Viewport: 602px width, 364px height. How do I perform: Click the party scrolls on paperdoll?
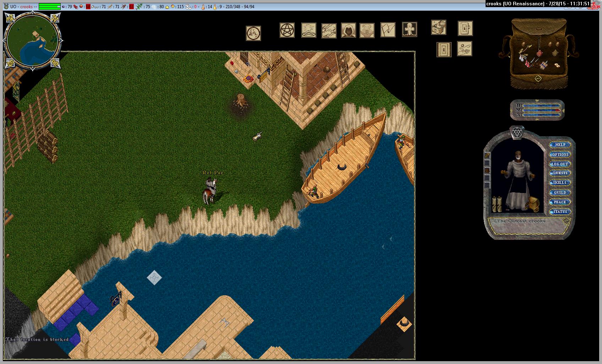click(497, 204)
